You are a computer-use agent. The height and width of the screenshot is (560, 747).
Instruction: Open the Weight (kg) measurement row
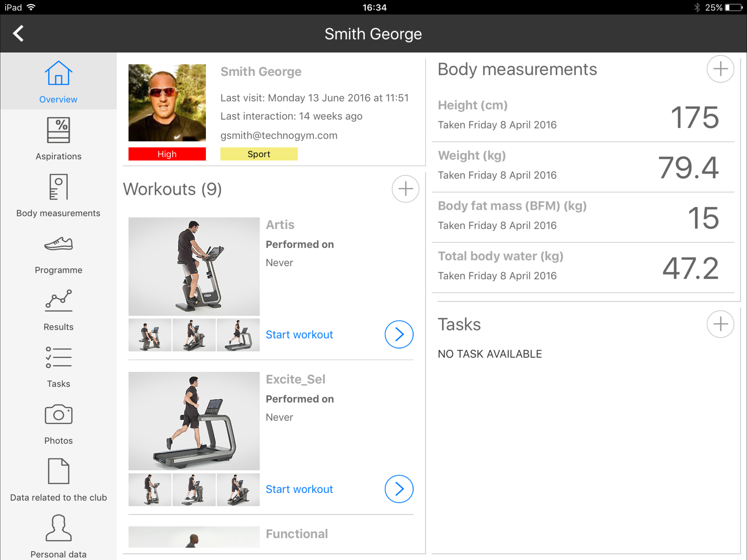(x=583, y=167)
